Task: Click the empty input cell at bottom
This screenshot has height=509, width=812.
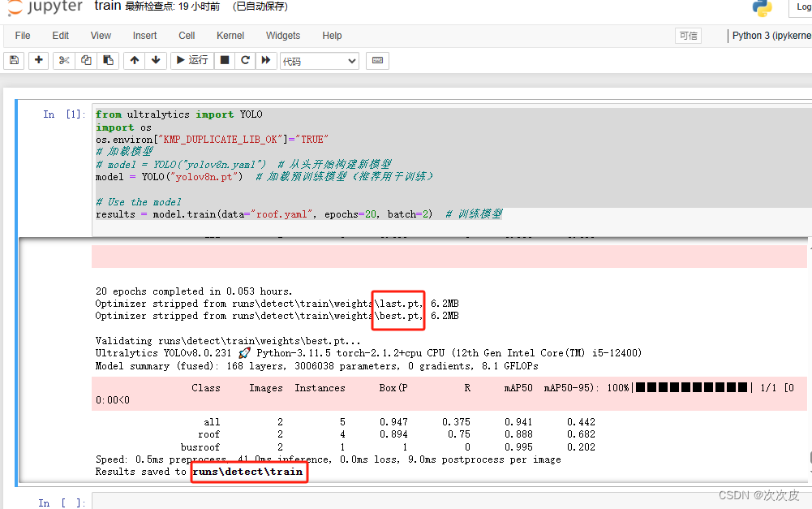Action: (x=452, y=502)
